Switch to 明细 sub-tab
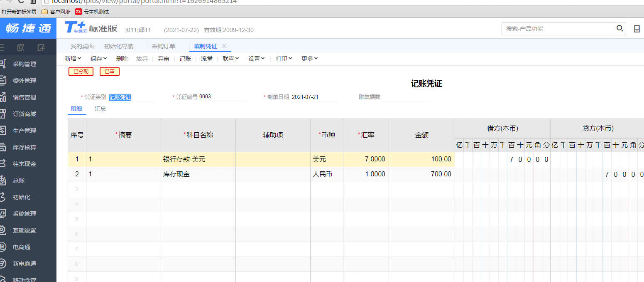644x282 pixels. click(x=76, y=109)
